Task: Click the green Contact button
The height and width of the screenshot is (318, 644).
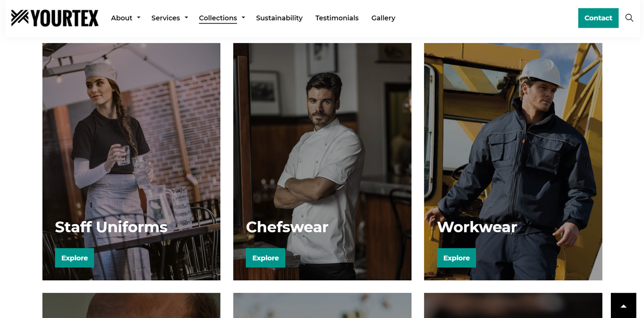Action: (598, 18)
